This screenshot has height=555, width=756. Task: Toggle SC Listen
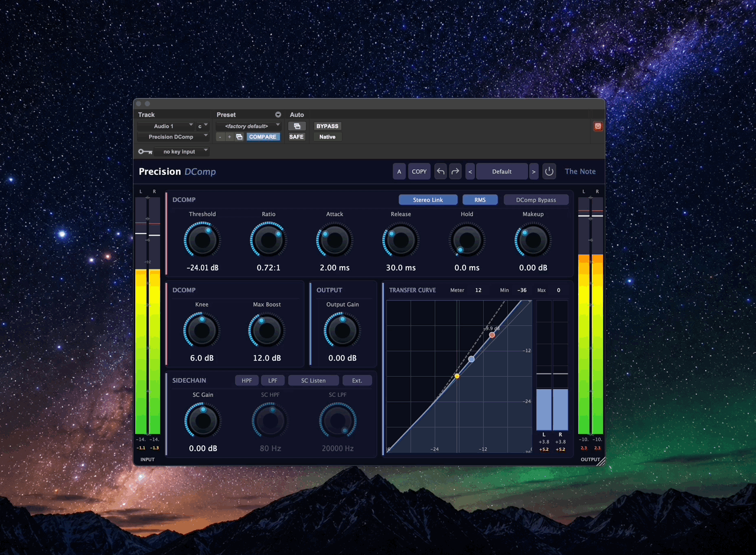point(314,380)
